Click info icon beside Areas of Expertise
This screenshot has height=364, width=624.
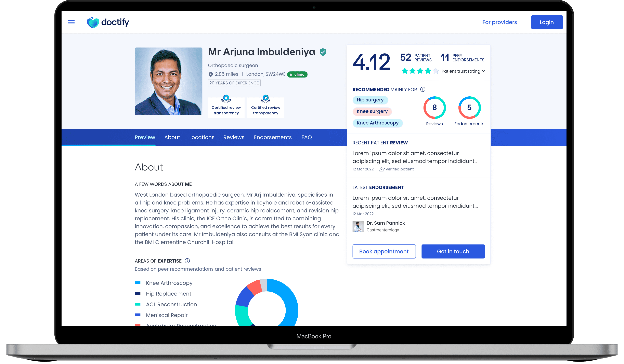[x=187, y=261]
